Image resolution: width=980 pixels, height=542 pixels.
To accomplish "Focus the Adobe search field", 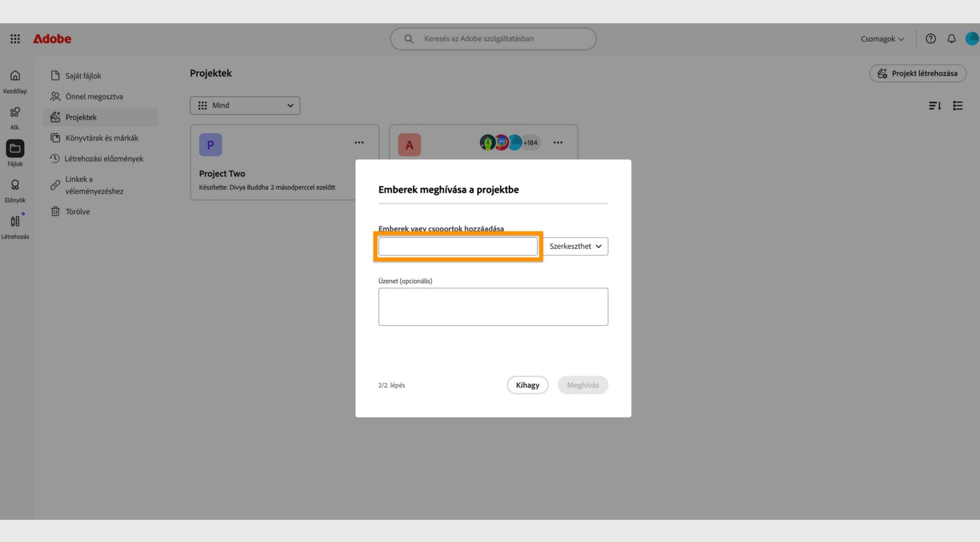I will coord(493,39).
